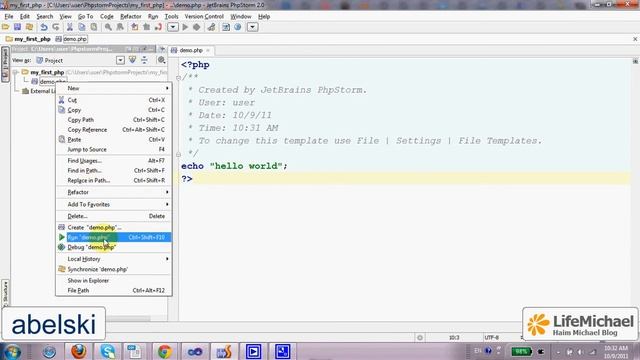
Task: Open the Code menu
Action: coord(107,17)
